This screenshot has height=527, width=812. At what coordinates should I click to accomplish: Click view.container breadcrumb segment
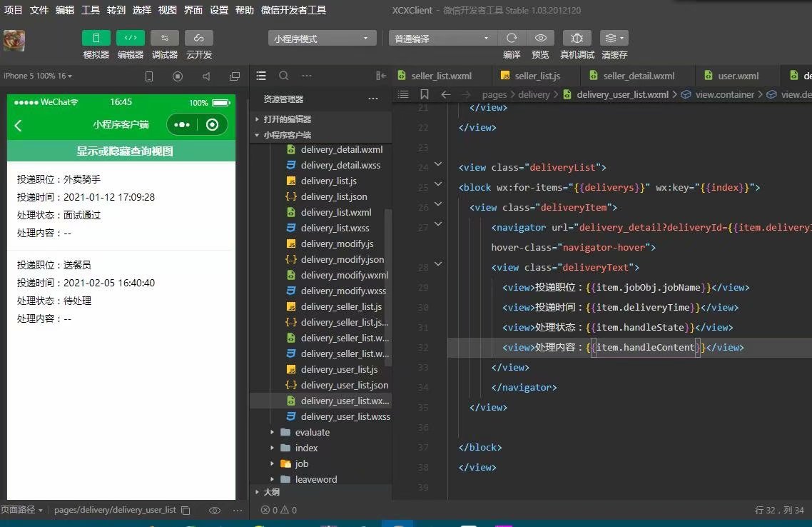click(x=719, y=94)
